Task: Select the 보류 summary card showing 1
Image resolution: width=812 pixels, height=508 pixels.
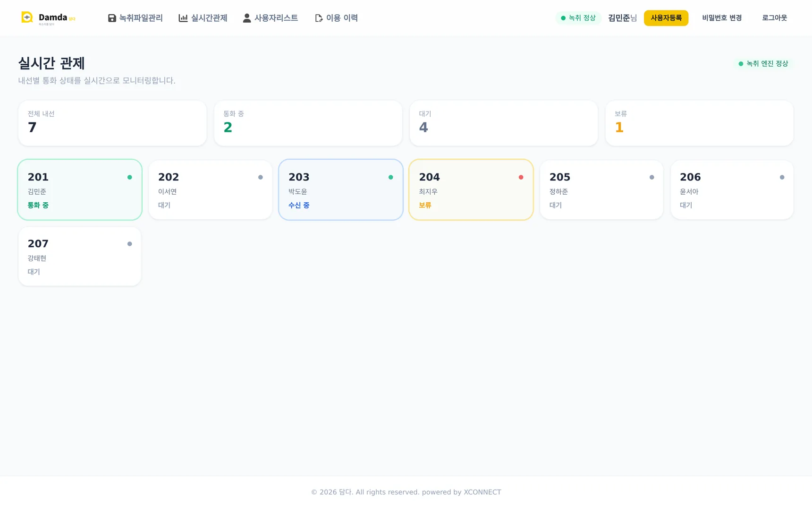Action: [x=699, y=123]
